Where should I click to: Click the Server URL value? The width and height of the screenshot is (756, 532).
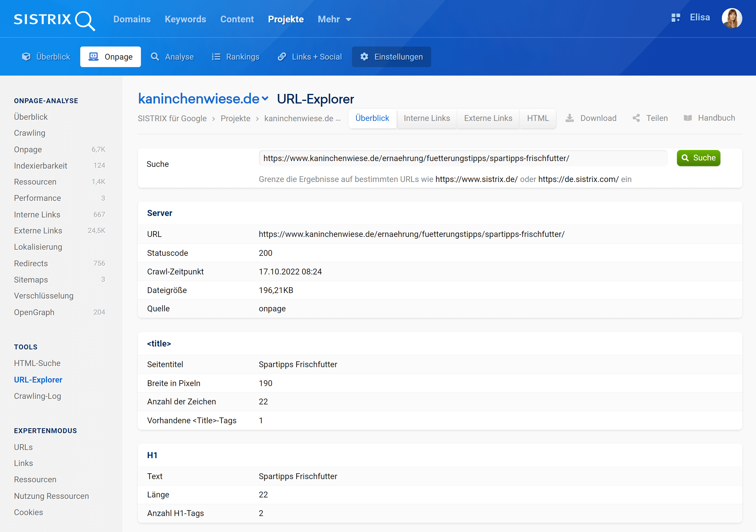point(412,234)
